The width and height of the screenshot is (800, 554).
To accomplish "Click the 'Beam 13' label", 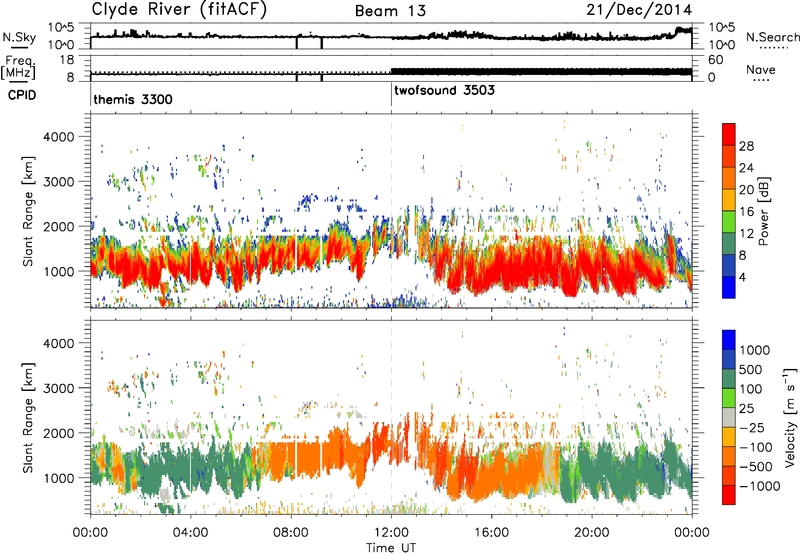I will (390, 11).
